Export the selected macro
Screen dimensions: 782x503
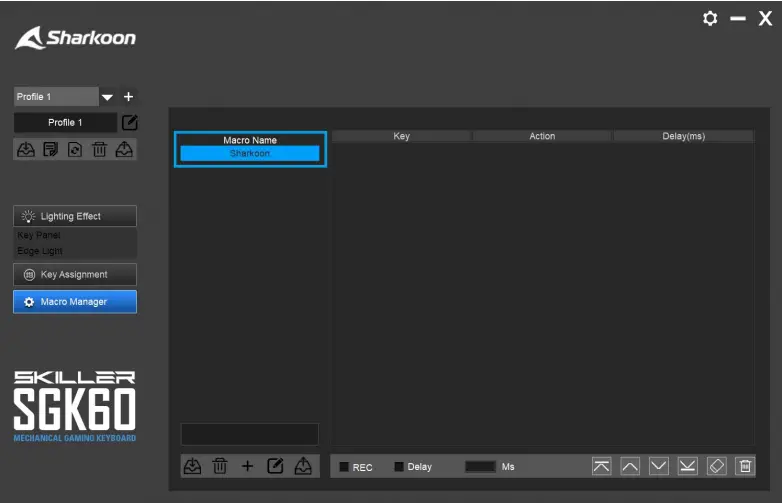[x=303, y=467]
